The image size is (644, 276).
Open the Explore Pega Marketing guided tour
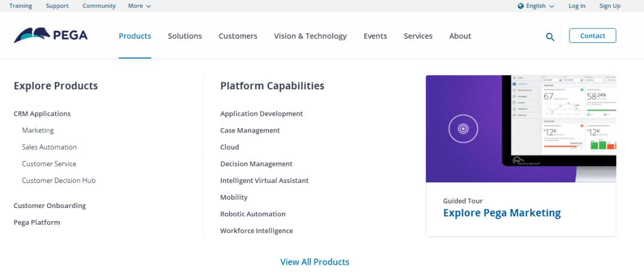tap(501, 213)
